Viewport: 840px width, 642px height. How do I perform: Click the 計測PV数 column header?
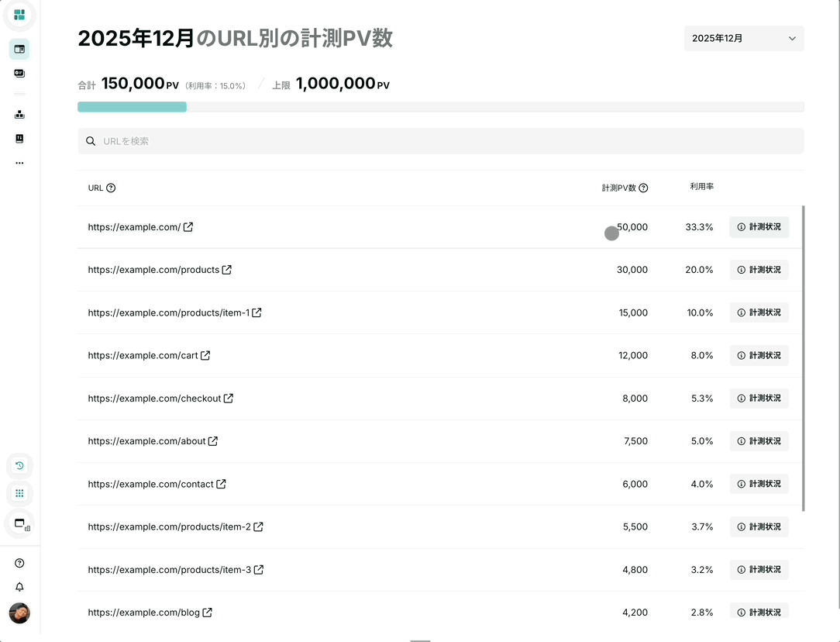tap(618, 188)
